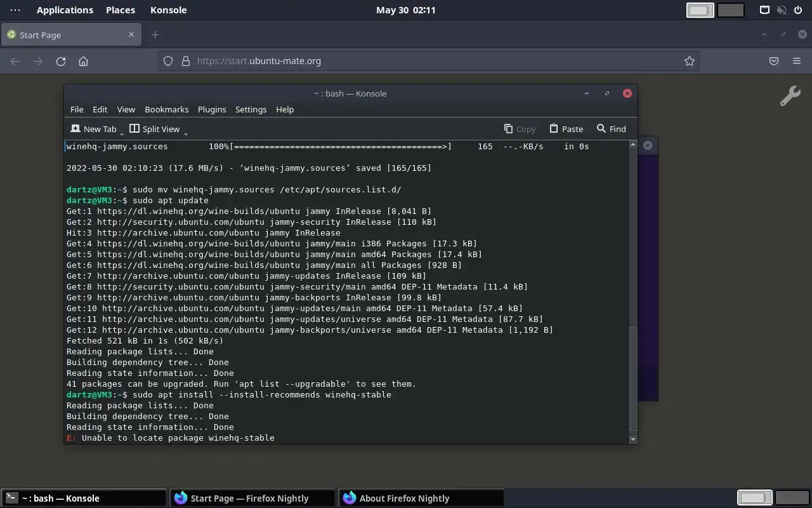
Task: Open the Pocket icon in Firefox toolbar
Action: point(774,61)
